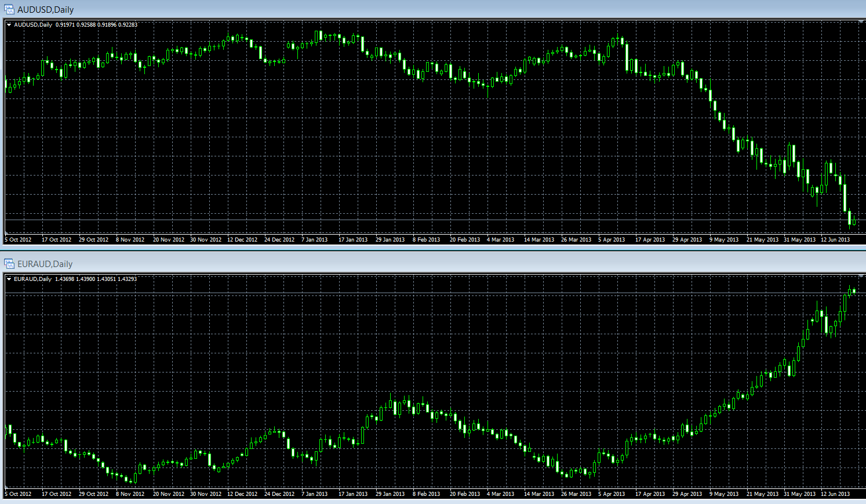Click 21 May 2013 on AUDUSD time axis
The width and height of the screenshot is (866, 504).
click(762, 240)
